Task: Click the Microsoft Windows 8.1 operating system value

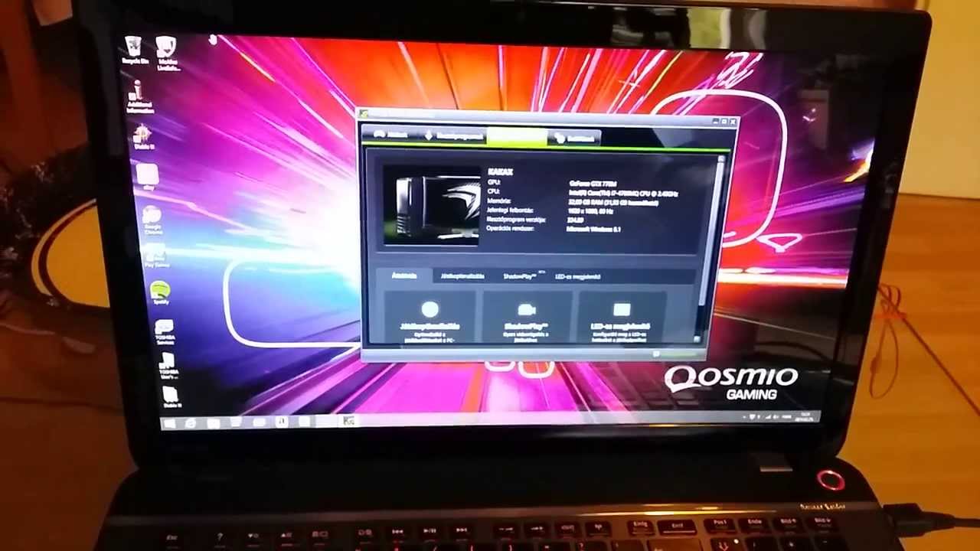Action: (593, 229)
